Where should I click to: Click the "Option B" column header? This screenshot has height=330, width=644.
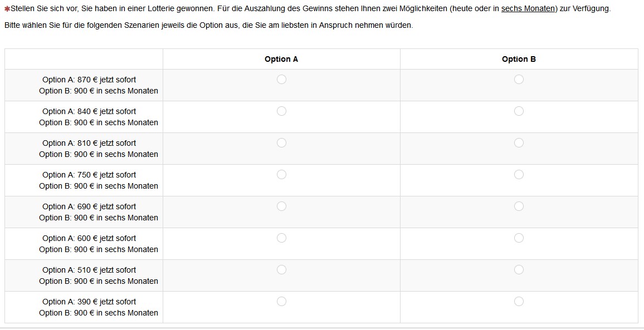[519, 59]
